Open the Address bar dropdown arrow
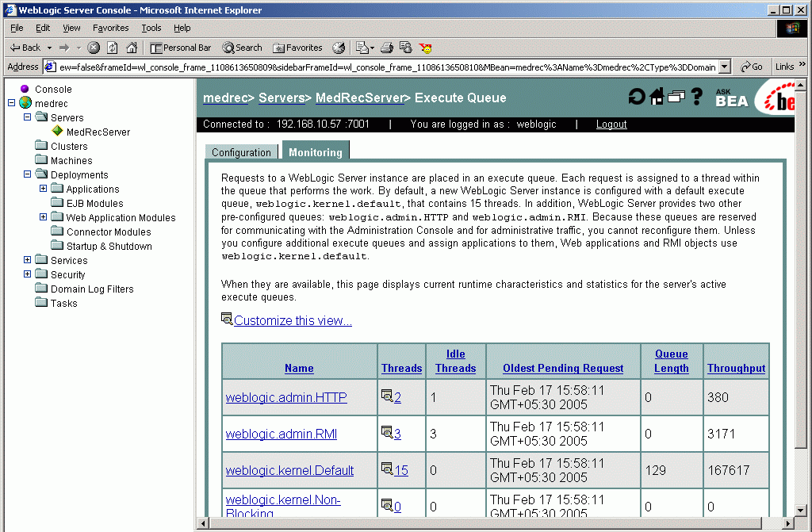812x532 pixels. [725, 67]
